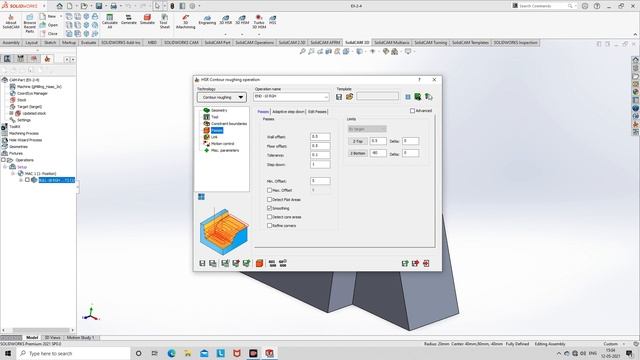Viewport: 640px width, 360px height.
Task: Click the Step down input field
Action: click(x=320, y=164)
